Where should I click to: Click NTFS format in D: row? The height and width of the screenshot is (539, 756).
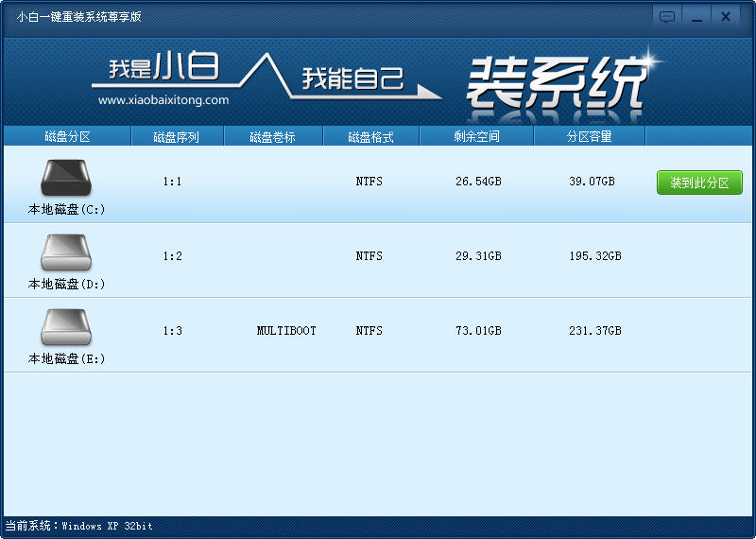(x=369, y=256)
